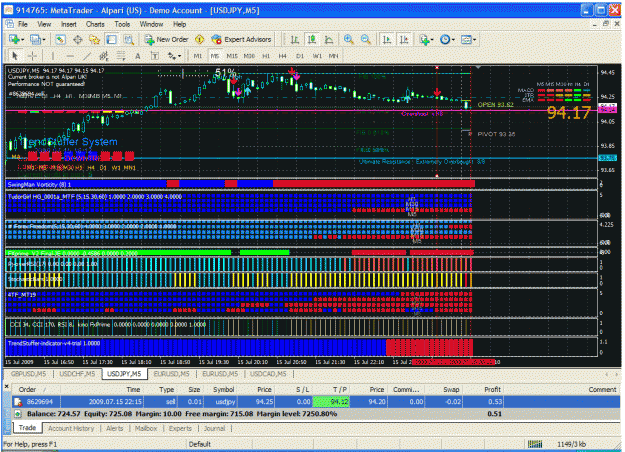The width and height of the screenshot is (625, 452).
Task: Close the Terminal panel with the x
Action: (6, 386)
